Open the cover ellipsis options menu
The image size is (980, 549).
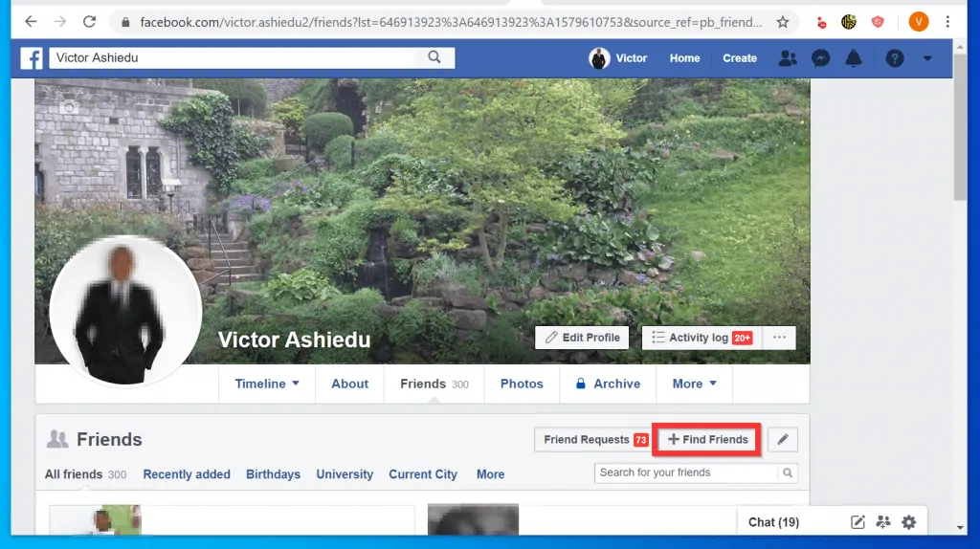[x=779, y=338]
